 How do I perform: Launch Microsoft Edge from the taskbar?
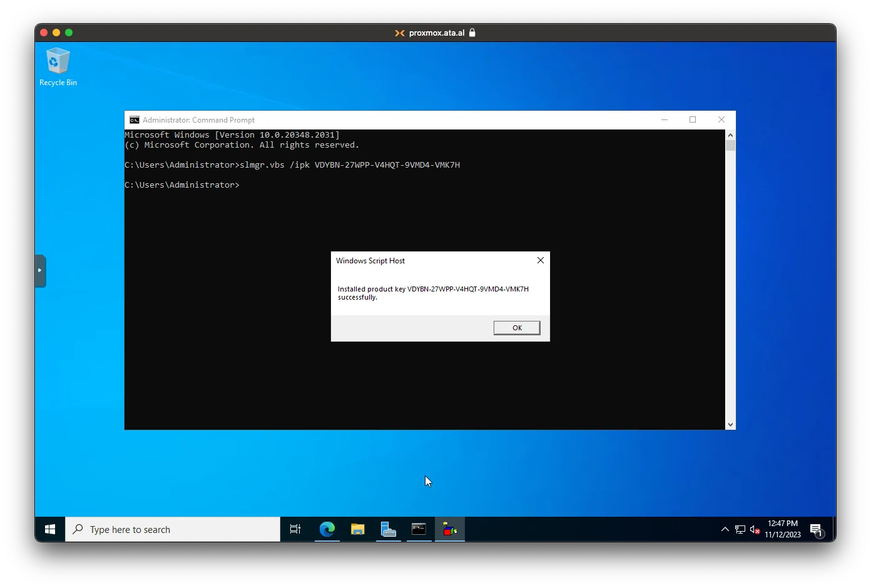click(327, 529)
